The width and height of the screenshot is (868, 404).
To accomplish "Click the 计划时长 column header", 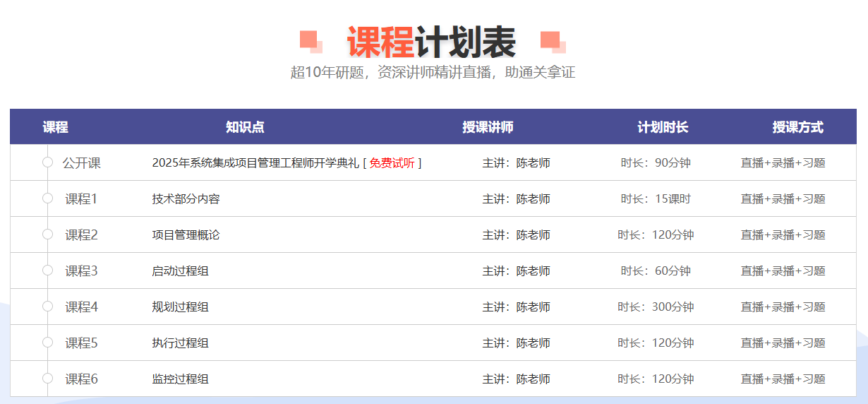I will point(663,127).
